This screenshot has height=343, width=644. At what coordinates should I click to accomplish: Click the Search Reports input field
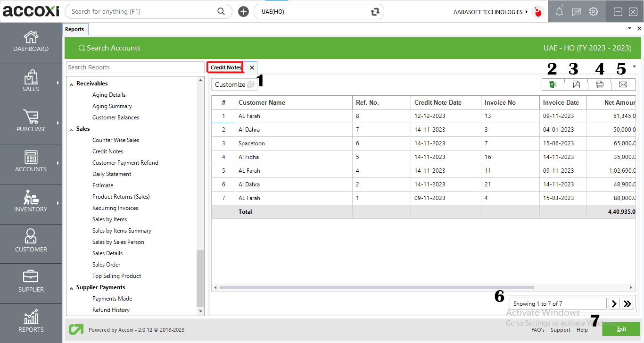[x=135, y=67]
